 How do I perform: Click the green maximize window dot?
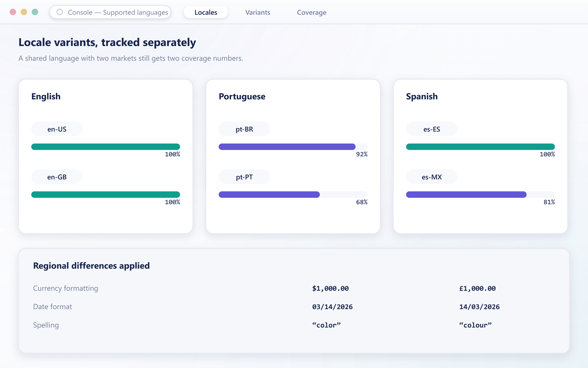35,12
